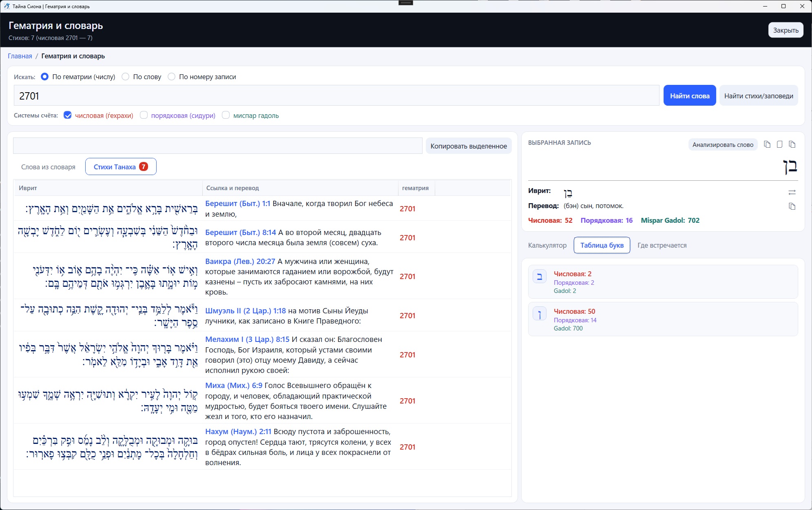Copy the translation using icon beside Перевод
The height and width of the screenshot is (510, 812).
tap(792, 206)
